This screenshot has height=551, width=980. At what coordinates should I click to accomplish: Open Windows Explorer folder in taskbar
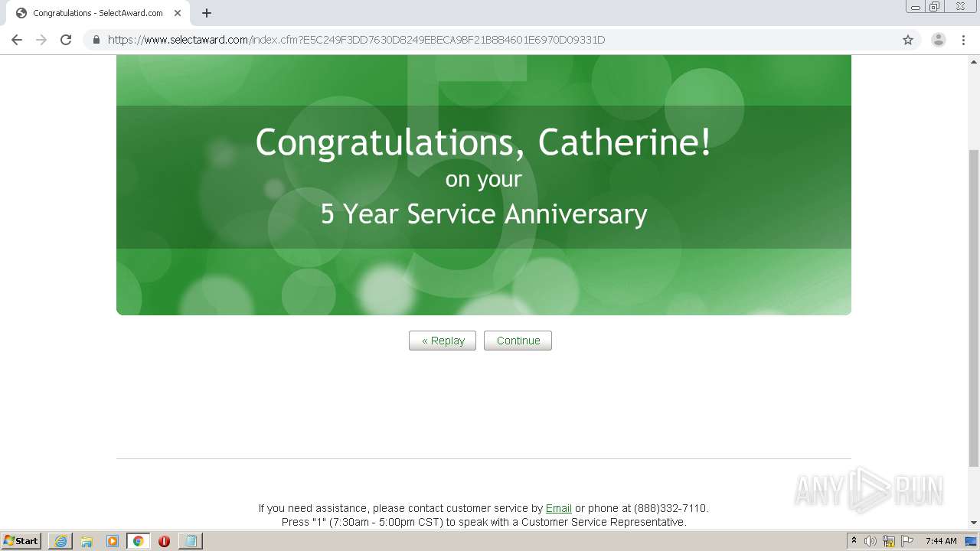point(86,541)
